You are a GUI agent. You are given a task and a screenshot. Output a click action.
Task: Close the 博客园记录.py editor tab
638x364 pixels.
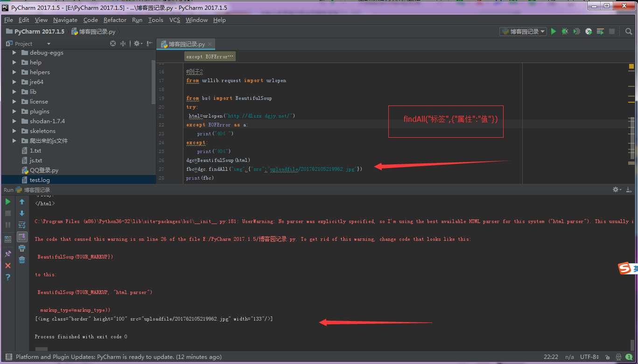coord(210,44)
